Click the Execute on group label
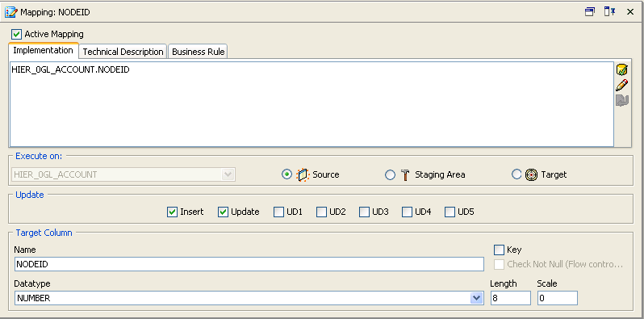 (39, 156)
